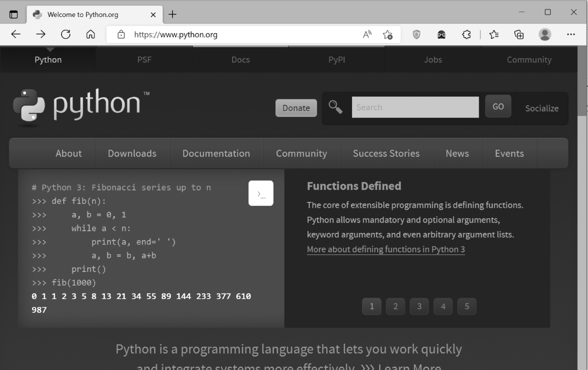Open the Favorites list icon

[x=494, y=35]
